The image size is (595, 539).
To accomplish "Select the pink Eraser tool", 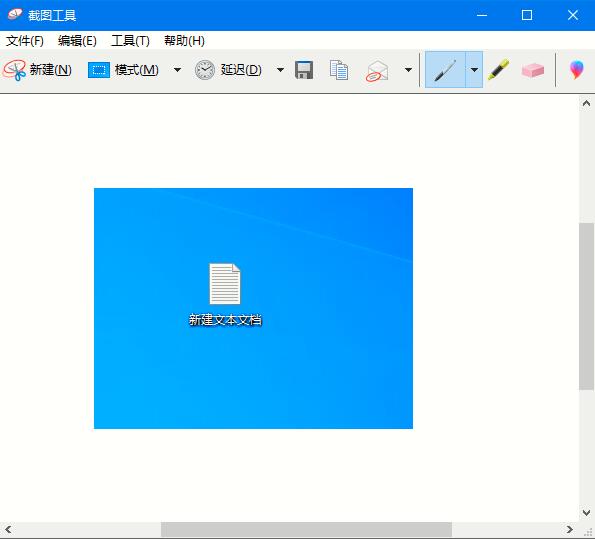I will pos(533,71).
